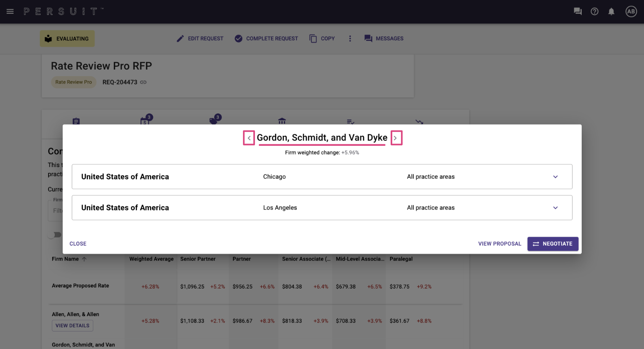The image size is (644, 349).
Task: Click Complete Request
Action: [x=266, y=38]
